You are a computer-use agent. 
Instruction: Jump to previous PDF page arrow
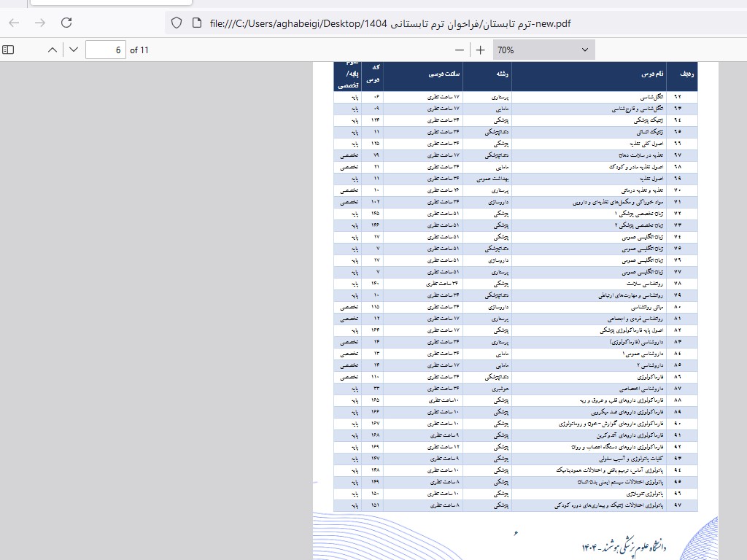(53, 50)
